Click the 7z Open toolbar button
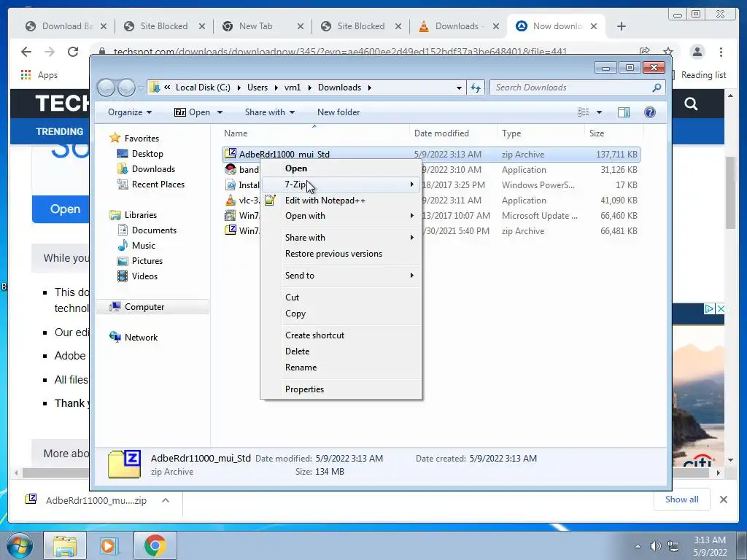747x560 pixels. [192, 112]
